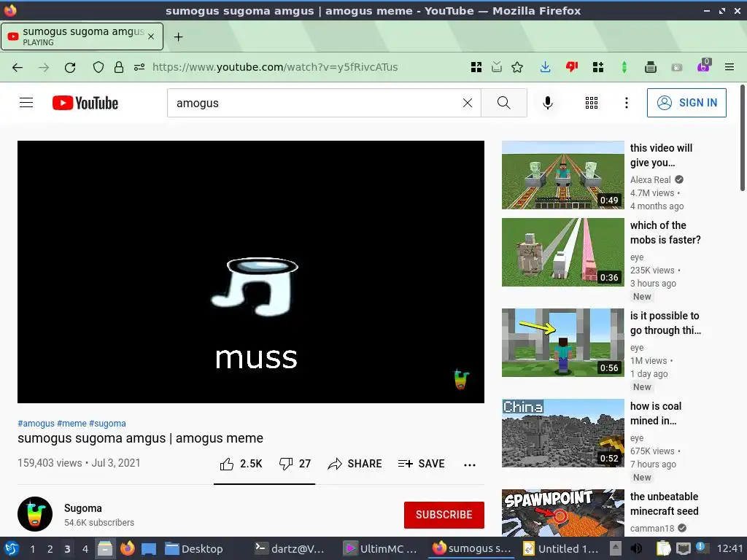
Task: Click the green arrows extension icon
Action: pyautogui.click(x=624, y=67)
